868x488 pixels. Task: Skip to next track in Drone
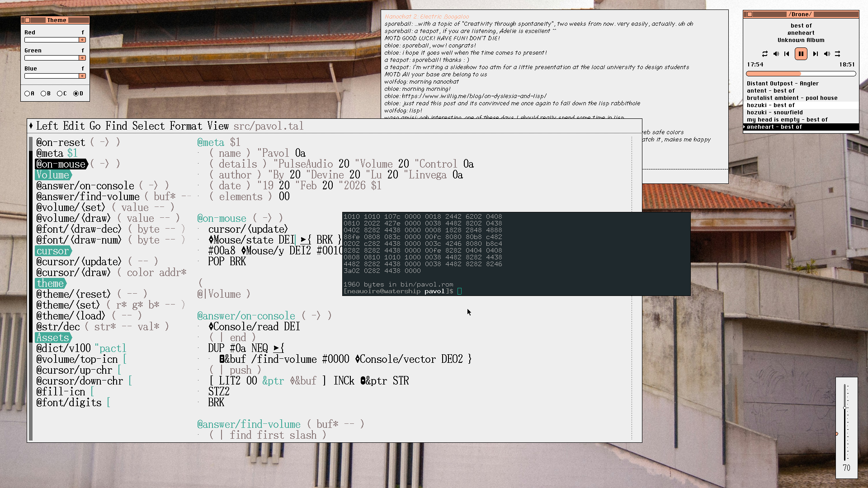[815, 54]
